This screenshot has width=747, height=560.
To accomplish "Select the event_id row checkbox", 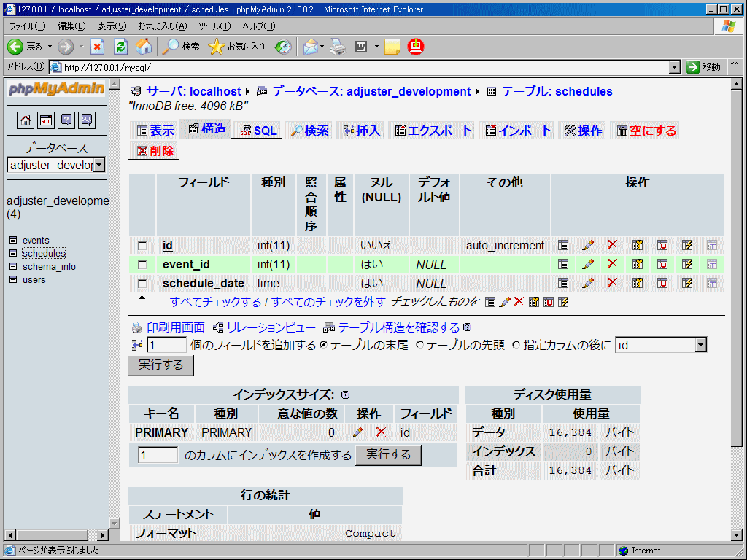I will pos(143,264).
